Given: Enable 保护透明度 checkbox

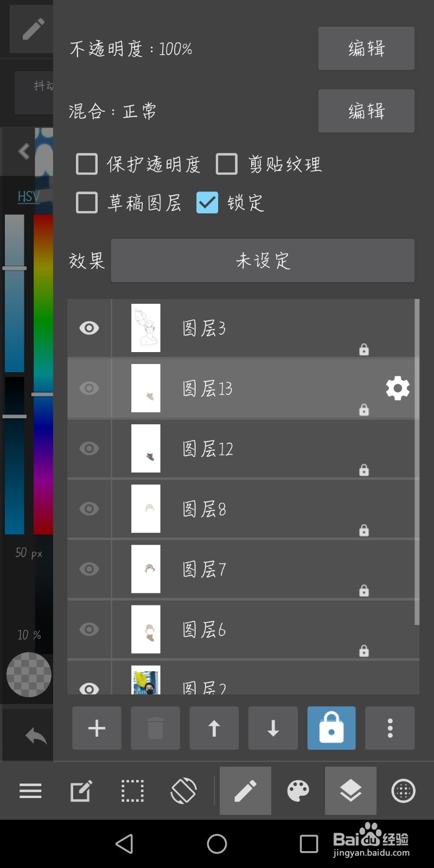Looking at the screenshot, I should coord(86,164).
